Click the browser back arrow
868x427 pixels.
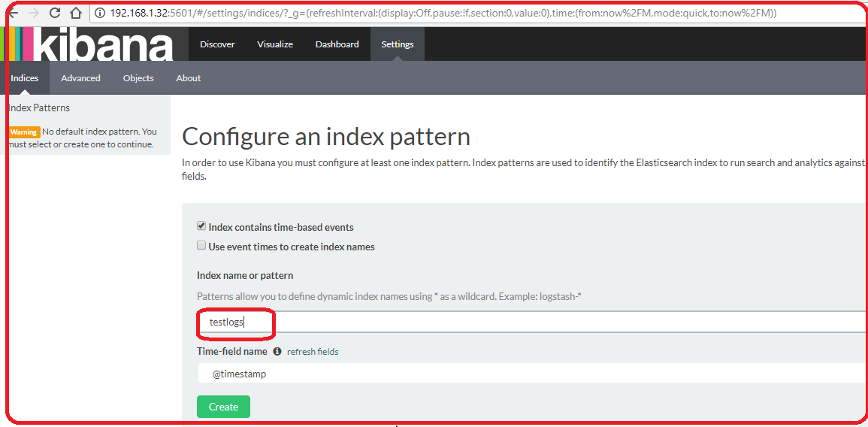[14, 12]
